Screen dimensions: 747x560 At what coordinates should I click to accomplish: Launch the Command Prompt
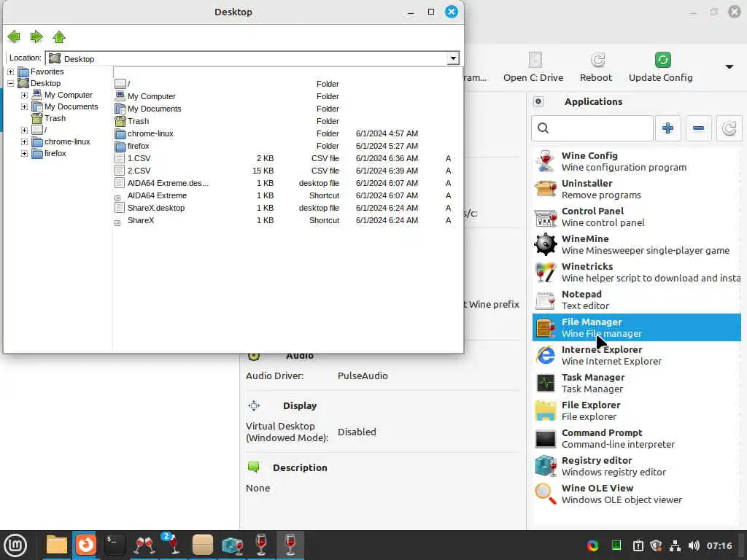[x=636, y=438]
